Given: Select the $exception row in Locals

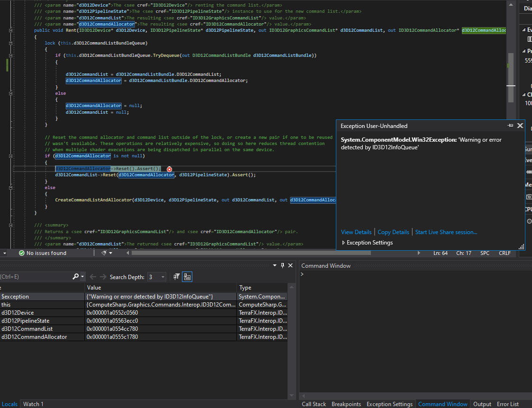Looking at the screenshot, I should click(x=144, y=297).
